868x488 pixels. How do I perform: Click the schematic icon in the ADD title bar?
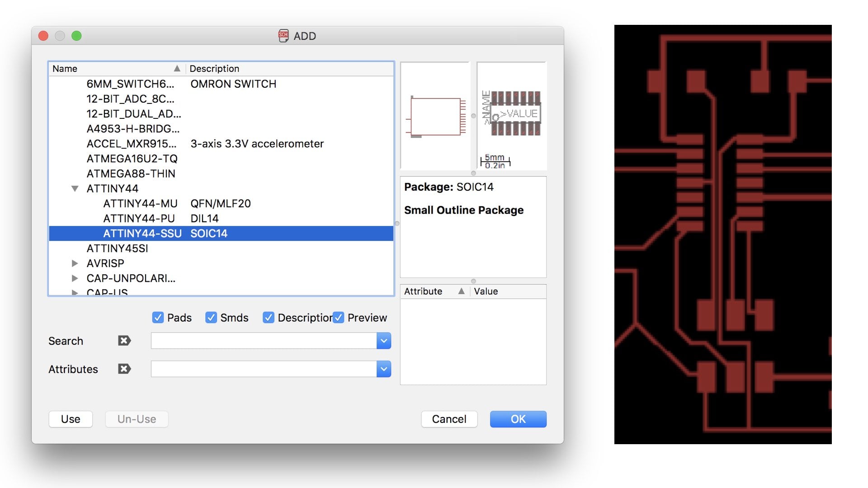(x=283, y=36)
